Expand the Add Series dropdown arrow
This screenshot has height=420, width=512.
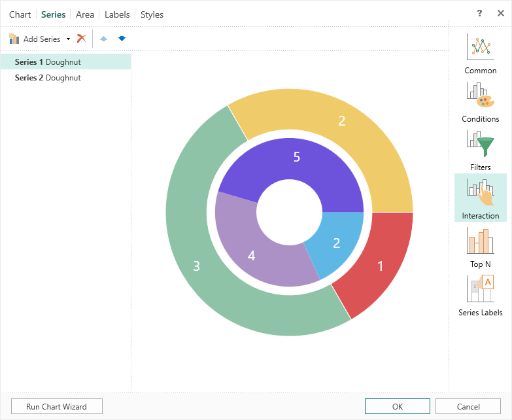(x=68, y=39)
